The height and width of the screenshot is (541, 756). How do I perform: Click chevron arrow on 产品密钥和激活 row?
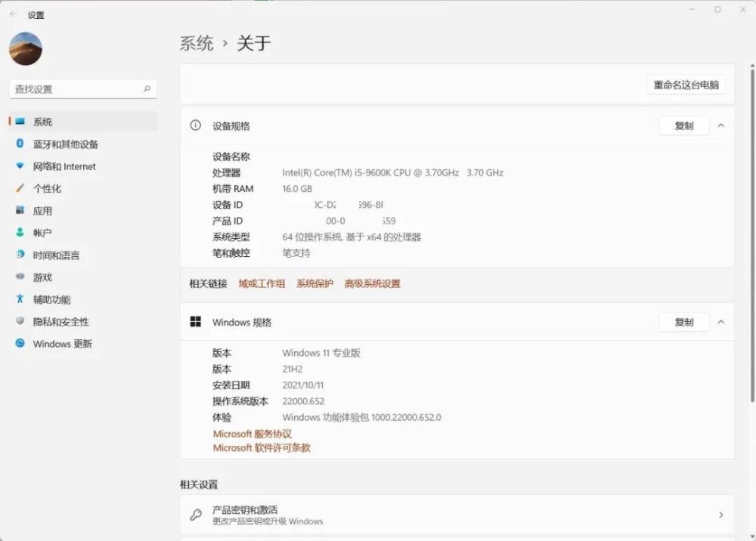(x=720, y=515)
